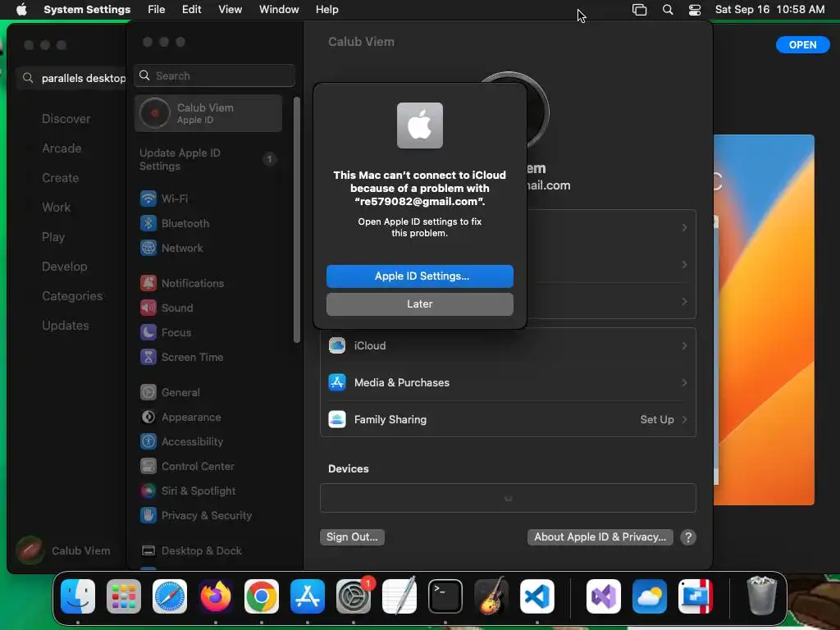This screenshot has height=630, width=840.
Task: Launch GarageBand from the Dock
Action: click(491, 596)
